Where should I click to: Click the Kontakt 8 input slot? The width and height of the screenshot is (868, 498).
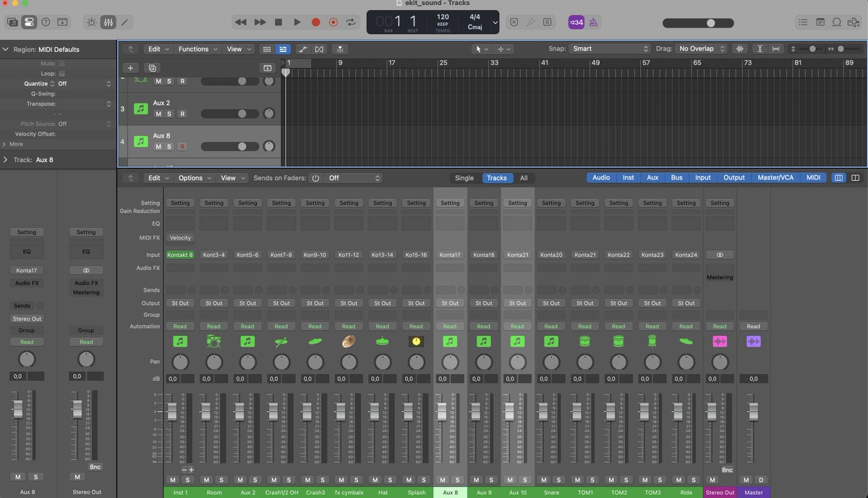tap(180, 255)
